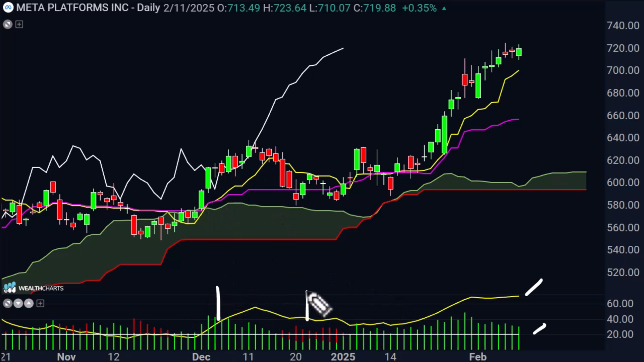The height and width of the screenshot is (362, 644).
Task: Click the close value C:719.88
Action: tap(375, 8)
